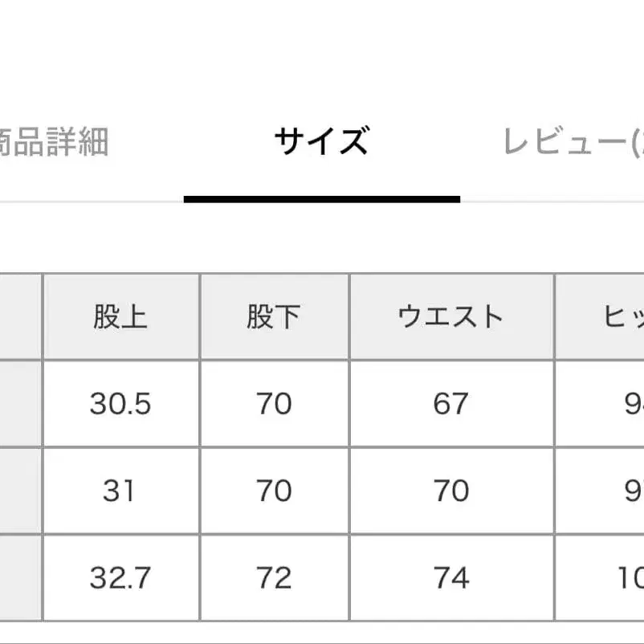644x644 pixels.
Task: Click the 股下 column header
Action: 273,316
